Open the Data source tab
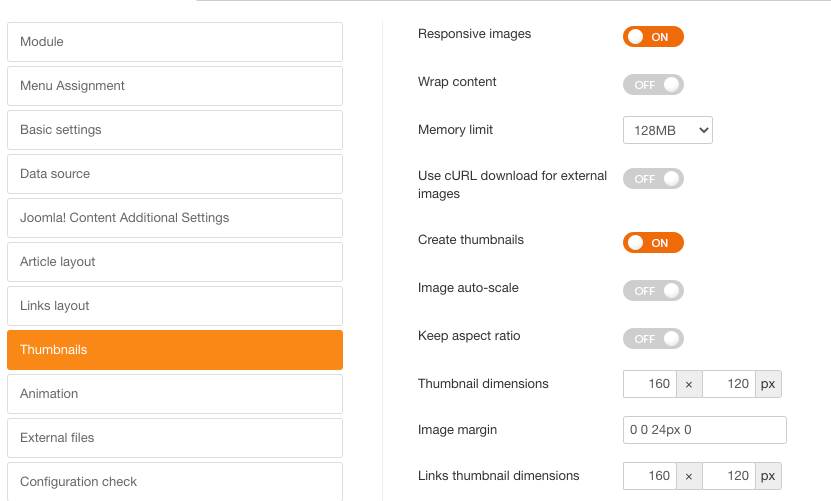The width and height of the screenshot is (831, 501). (175, 174)
